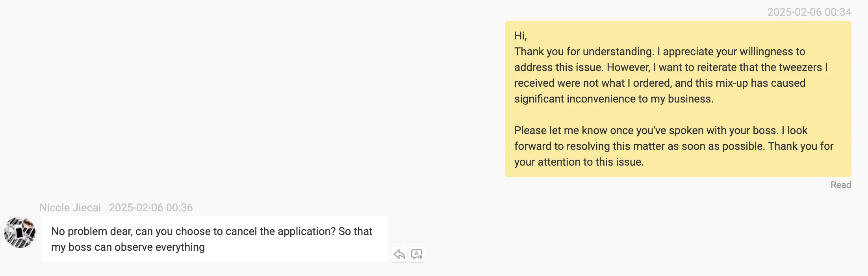
Task: Click the 'No problem dear' message line
Action: point(211,231)
